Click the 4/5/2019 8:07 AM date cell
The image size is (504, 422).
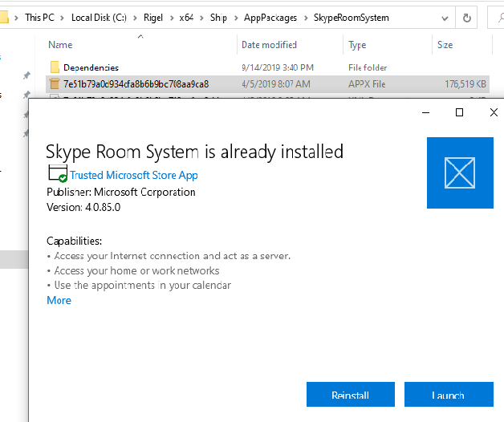pyautogui.click(x=276, y=84)
